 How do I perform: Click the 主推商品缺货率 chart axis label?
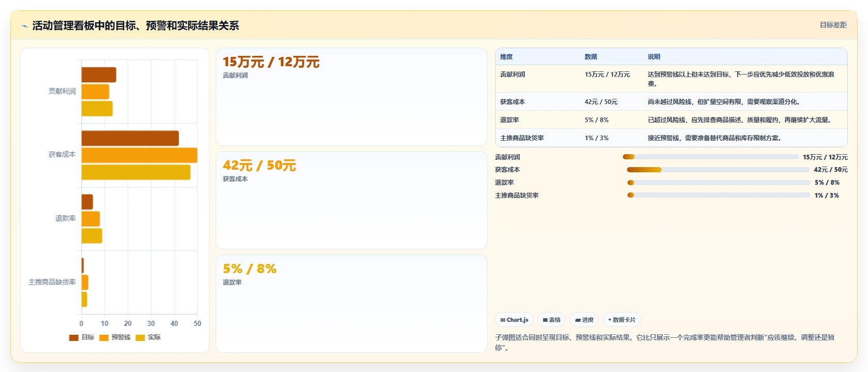[x=52, y=282]
